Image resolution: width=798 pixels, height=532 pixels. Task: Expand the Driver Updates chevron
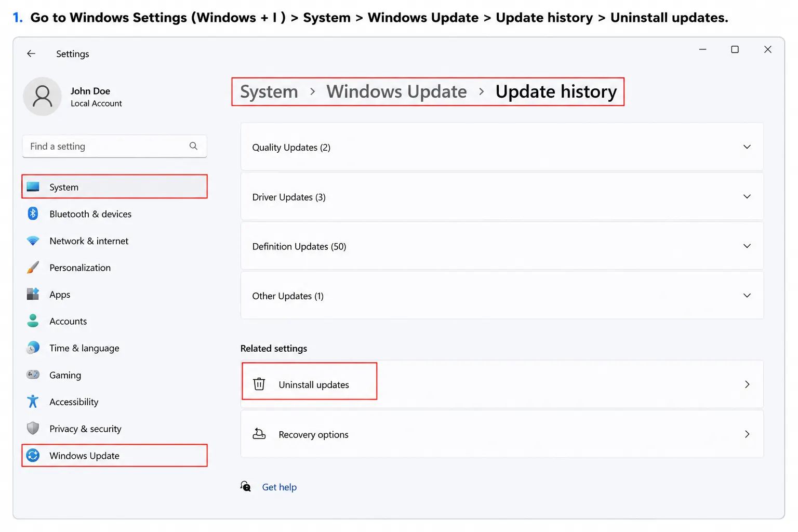(x=747, y=196)
